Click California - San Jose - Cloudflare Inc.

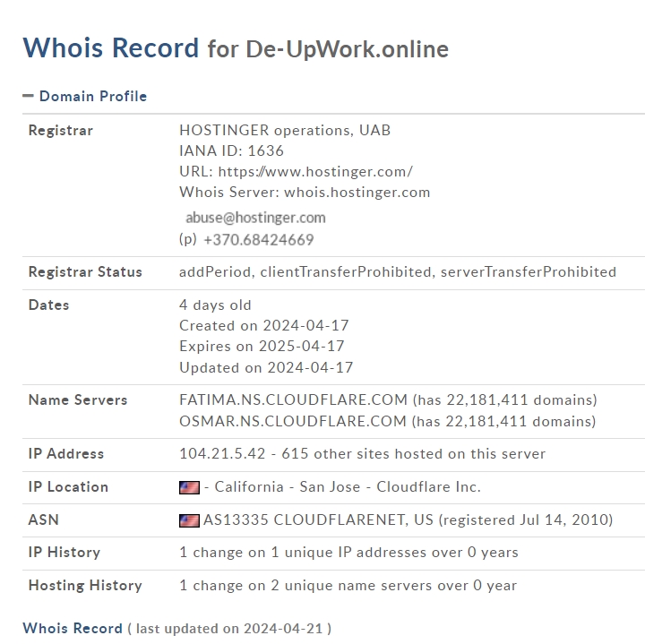coord(348,487)
